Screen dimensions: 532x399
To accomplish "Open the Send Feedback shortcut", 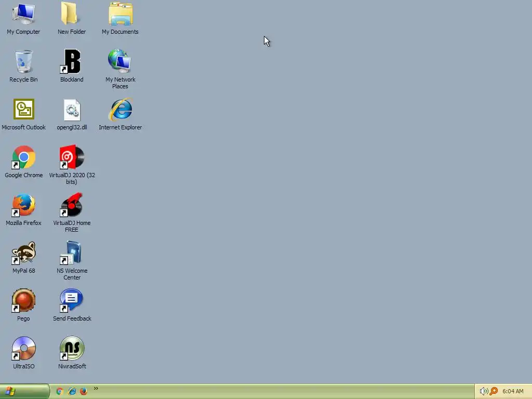I will pyautogui.click(x=72, y=301).
